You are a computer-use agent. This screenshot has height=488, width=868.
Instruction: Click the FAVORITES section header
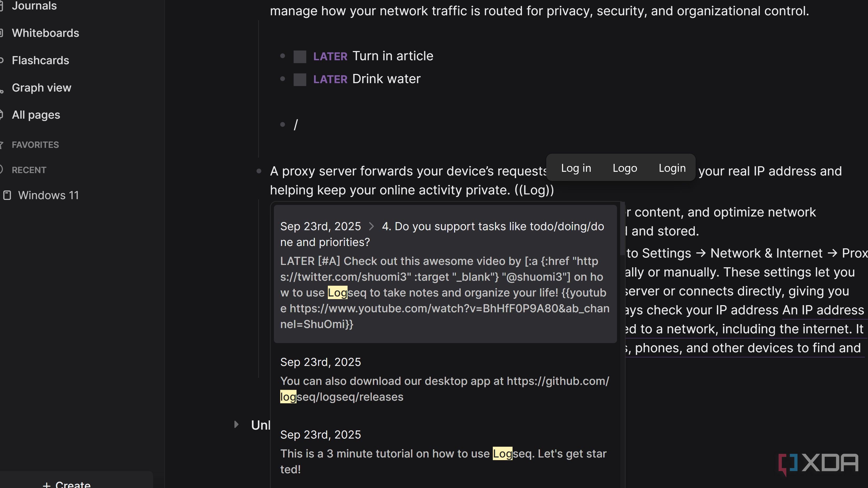click(35, 145)
